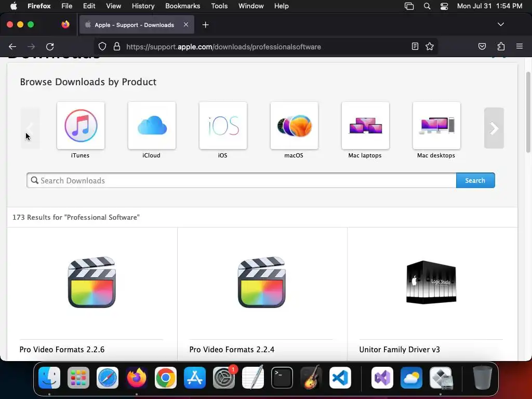The height and width of the screenshot is (399, 532).
Task: Open the Window menu
Action: (x=251, y=6)
